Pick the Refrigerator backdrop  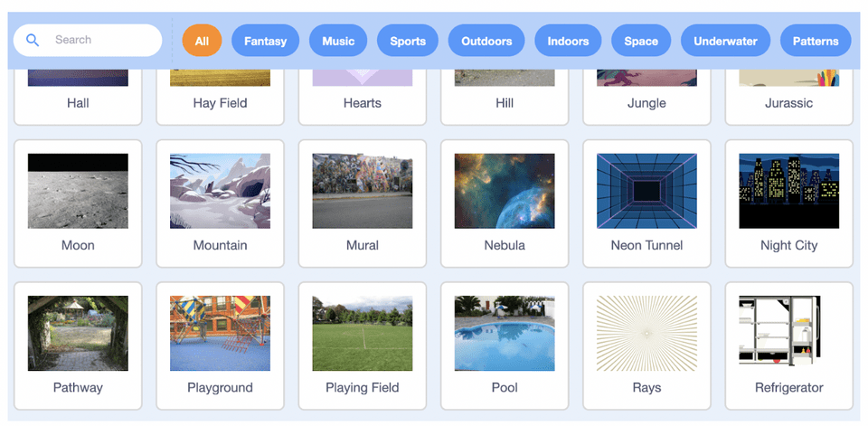coord(788,346)
